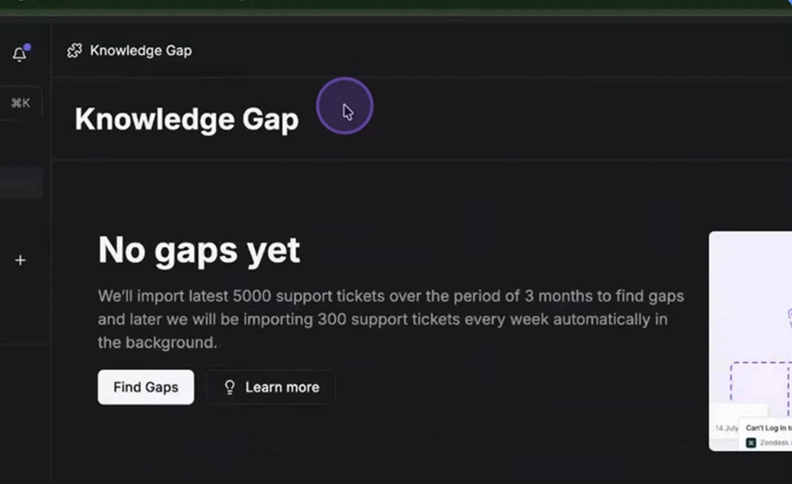Select the highlighted sidebar navigation row

pos(22,182)
